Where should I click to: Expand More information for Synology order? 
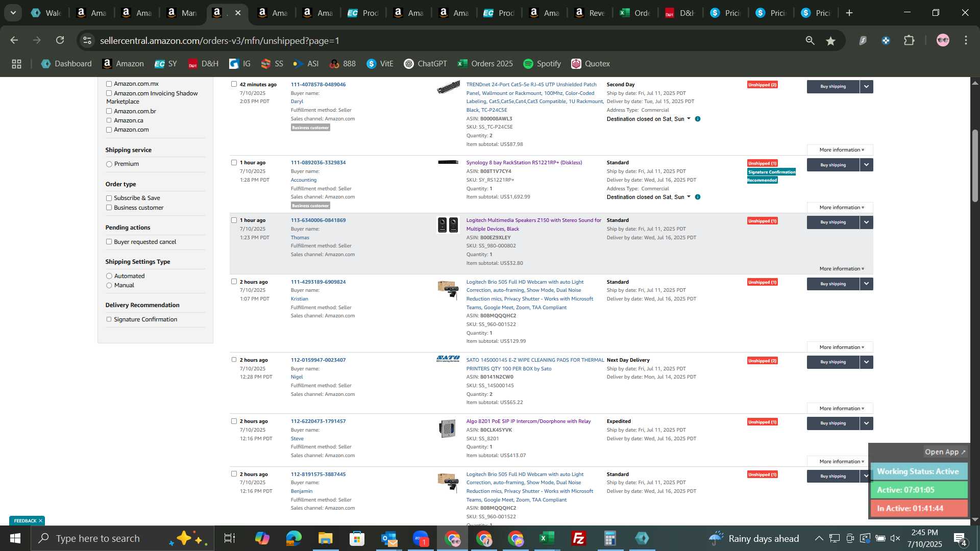coord(840,208)
